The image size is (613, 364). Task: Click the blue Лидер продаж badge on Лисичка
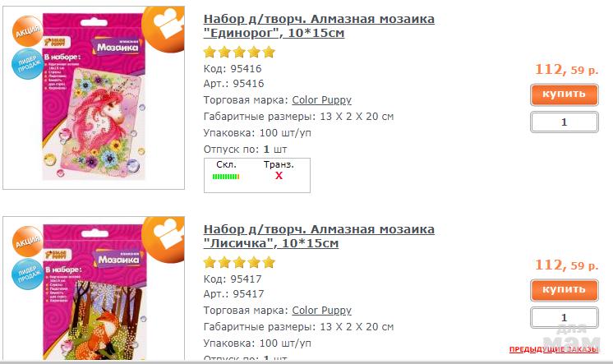coord(27,274)
